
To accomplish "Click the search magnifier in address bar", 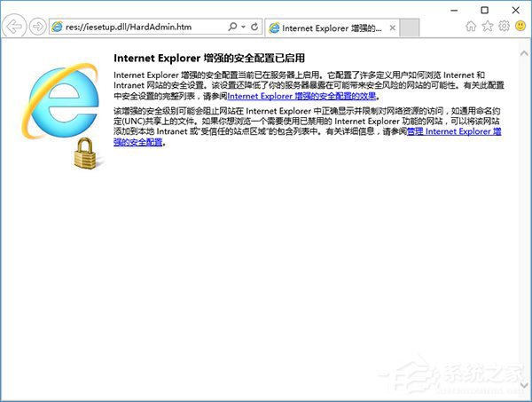I will point(232,27).
